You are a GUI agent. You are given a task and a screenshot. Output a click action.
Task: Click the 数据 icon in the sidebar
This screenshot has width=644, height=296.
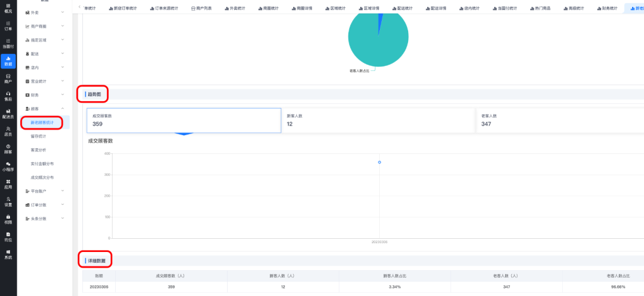8,61
